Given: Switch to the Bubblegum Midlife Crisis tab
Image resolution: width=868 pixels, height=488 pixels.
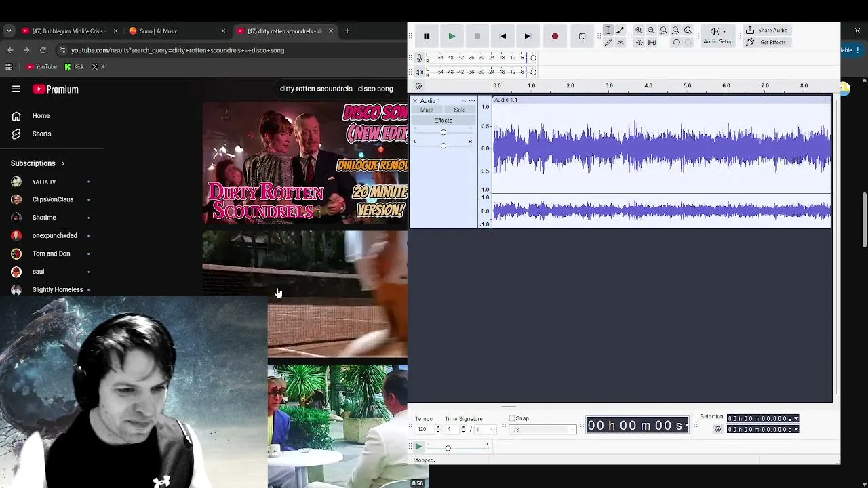Looking at the screenshot, I should 68,31.
